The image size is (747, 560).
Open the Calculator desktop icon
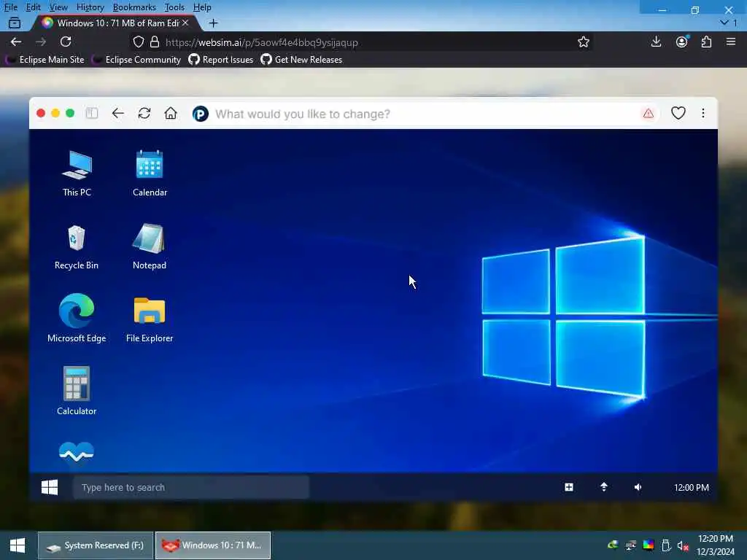point(77,391)
